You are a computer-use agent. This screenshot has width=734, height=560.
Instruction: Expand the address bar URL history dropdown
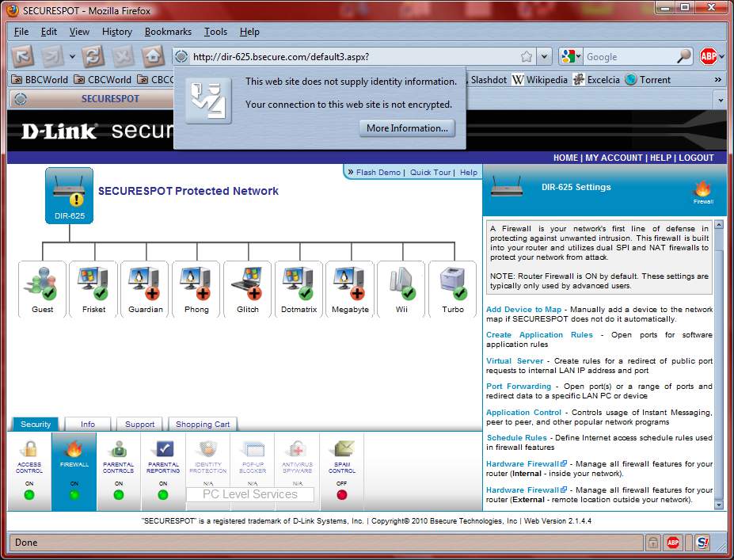544,57
